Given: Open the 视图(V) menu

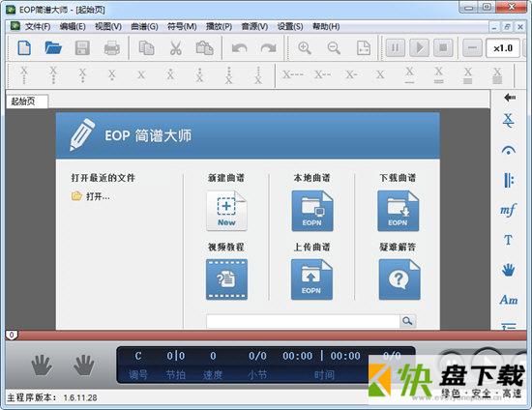Looking at the screenshot, I should point(108,26).
